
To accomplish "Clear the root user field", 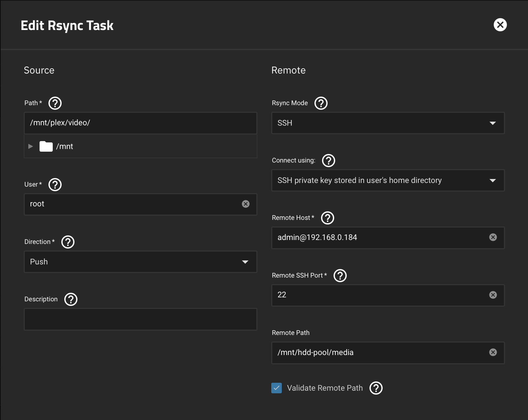I will coord(246,204).
